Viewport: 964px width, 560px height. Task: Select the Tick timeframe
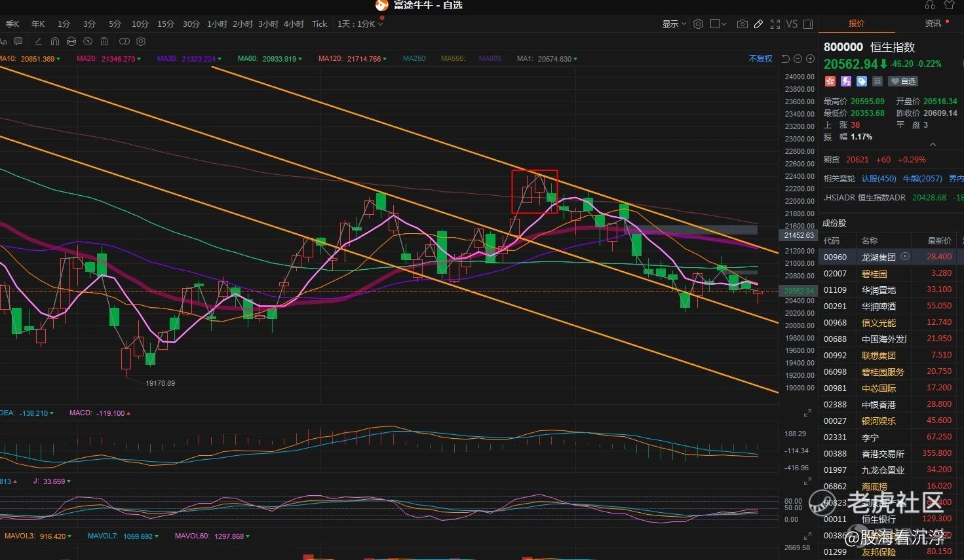[x=319, y=24]
